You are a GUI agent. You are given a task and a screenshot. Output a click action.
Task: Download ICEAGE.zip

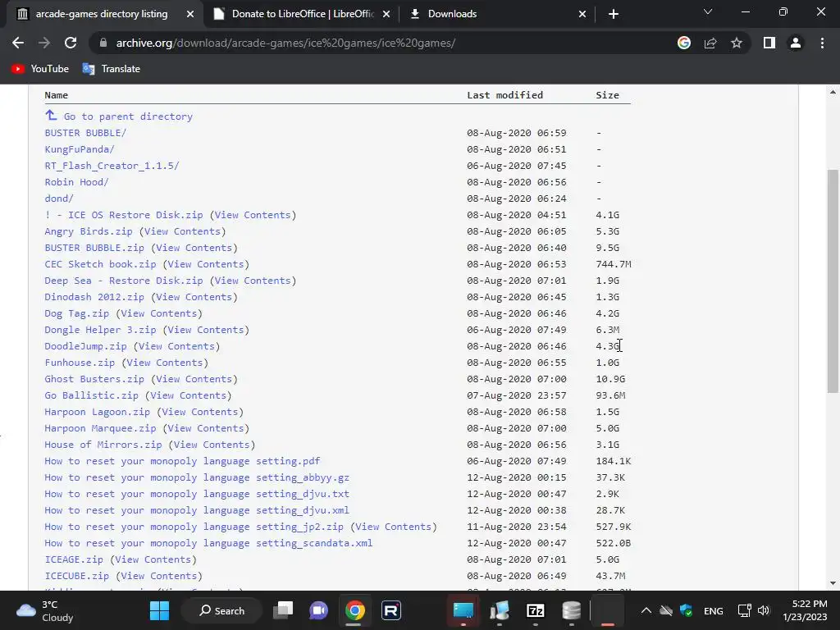(x=74, y=559)
